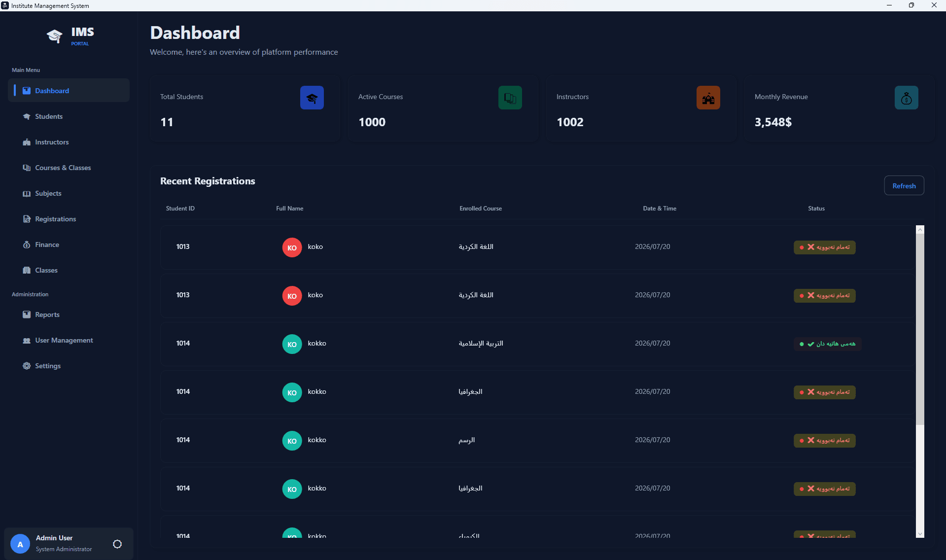Click the Instructors sidebar icon
The image size is (946, 560).
point(27,142)
